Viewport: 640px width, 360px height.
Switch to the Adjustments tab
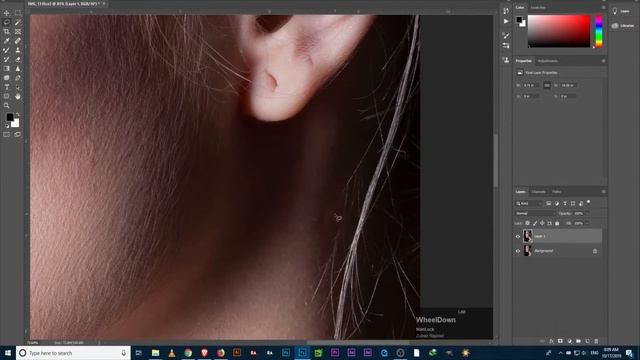tap(548, 61)
